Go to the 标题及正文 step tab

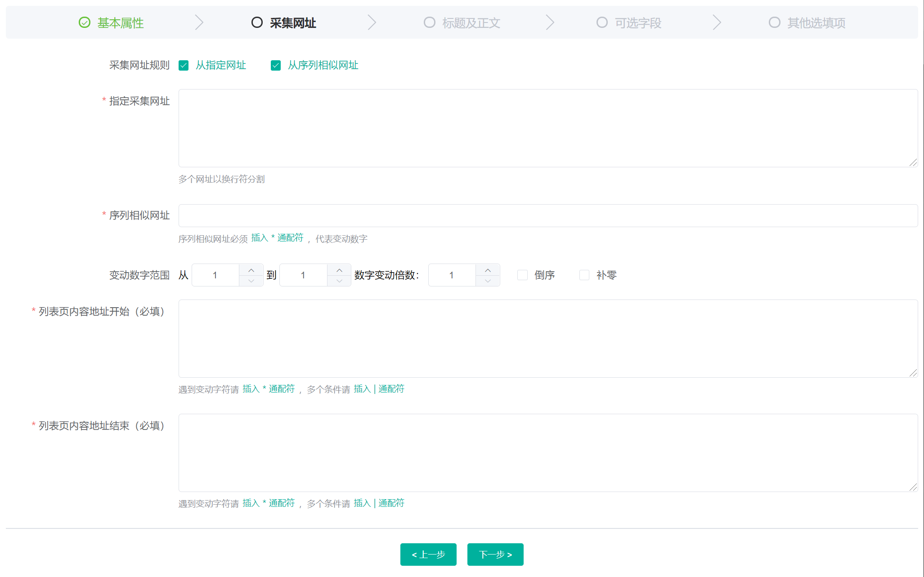[x=471, y=22]
